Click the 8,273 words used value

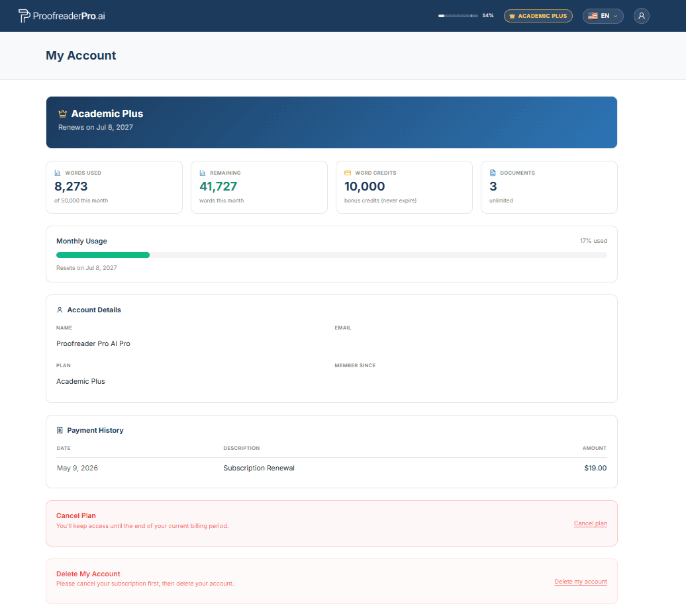(71, 187)
